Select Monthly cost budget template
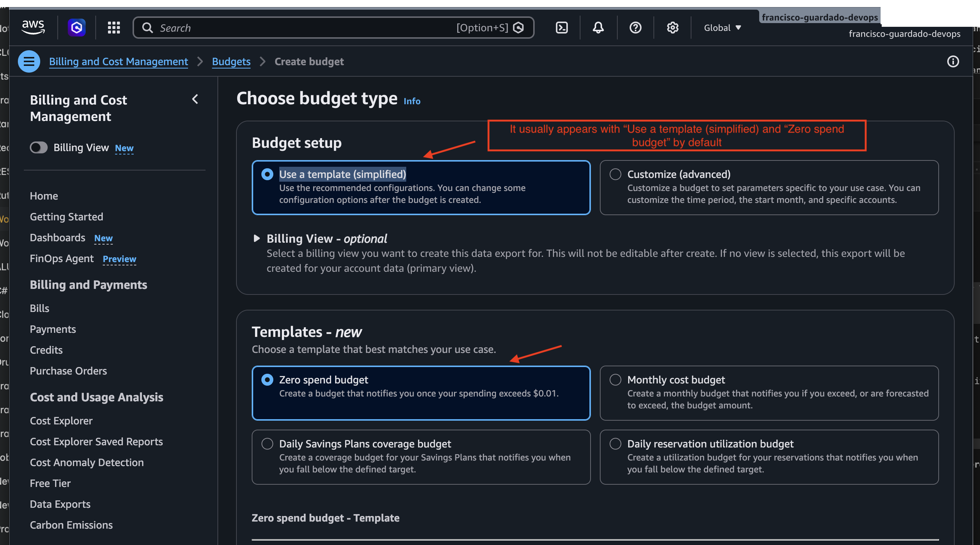Viewport: 980px width, 545px height. click(x=615, y=380)
